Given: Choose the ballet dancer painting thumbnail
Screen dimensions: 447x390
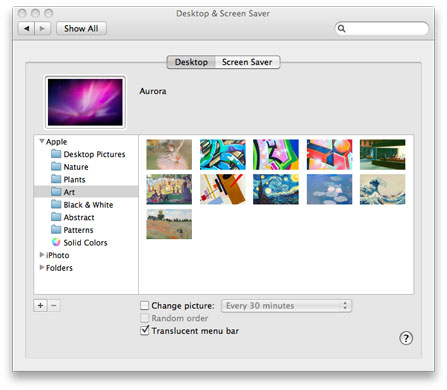Looking at the screenshot, I should tap(169, 155).
